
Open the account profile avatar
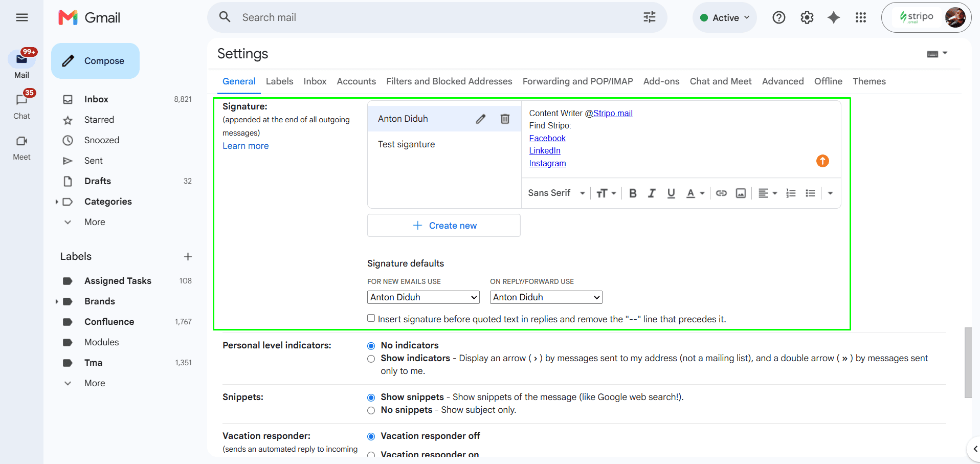(955, 17)
